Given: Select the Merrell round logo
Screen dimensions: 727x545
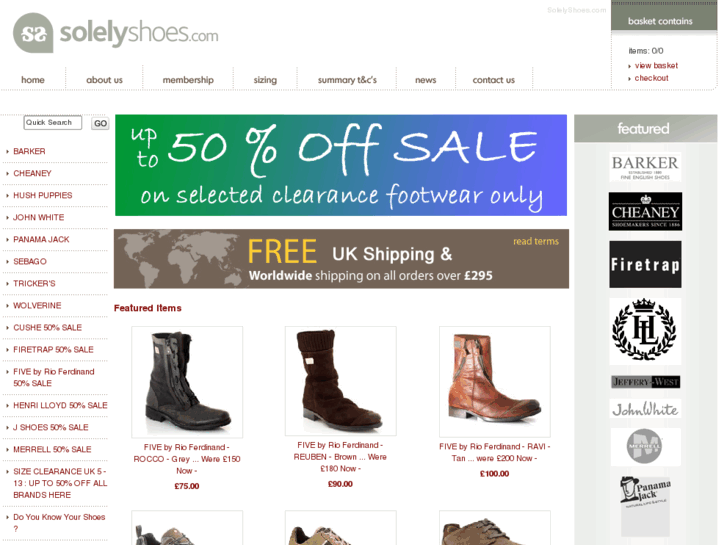Looking at the screenshot, I should 645,447.
